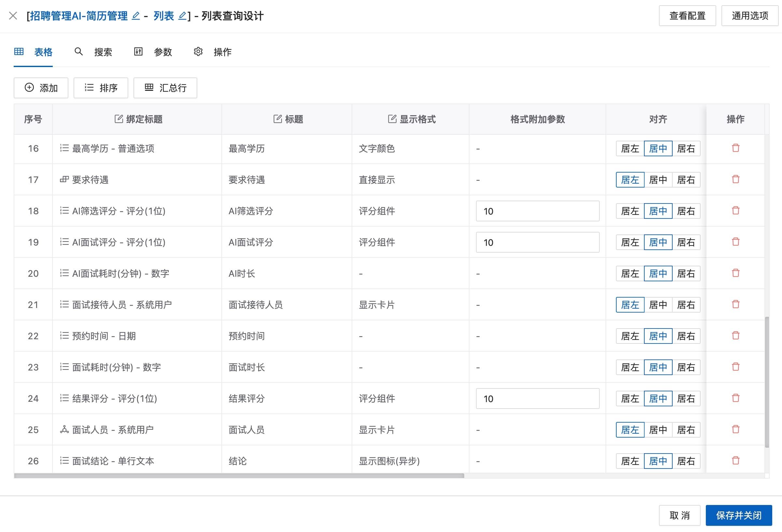Open display format 评分组件 in row 18

click(x=377, y=211)
